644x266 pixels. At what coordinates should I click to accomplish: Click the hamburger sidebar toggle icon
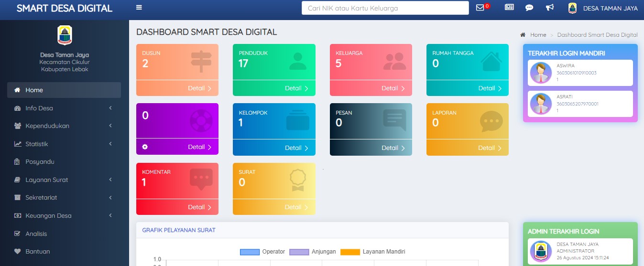click(139, 8)
